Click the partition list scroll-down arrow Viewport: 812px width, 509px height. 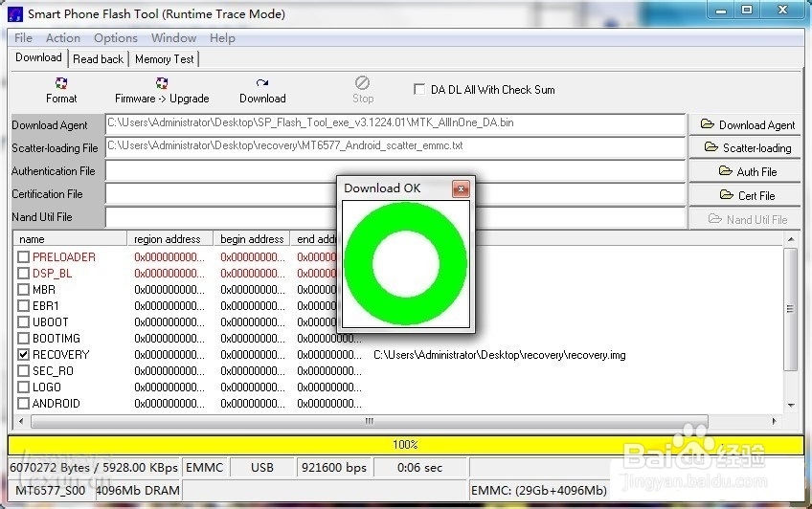coord(791,405)
